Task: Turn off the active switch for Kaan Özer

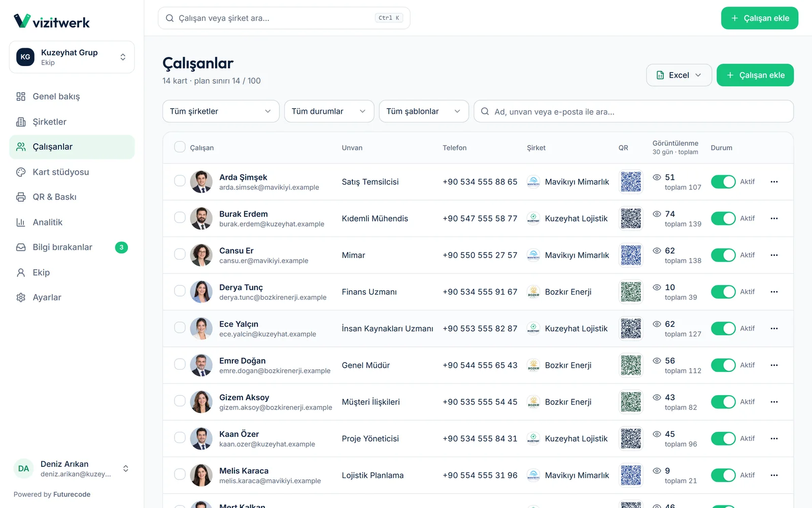Action: (x=723, y=439)
